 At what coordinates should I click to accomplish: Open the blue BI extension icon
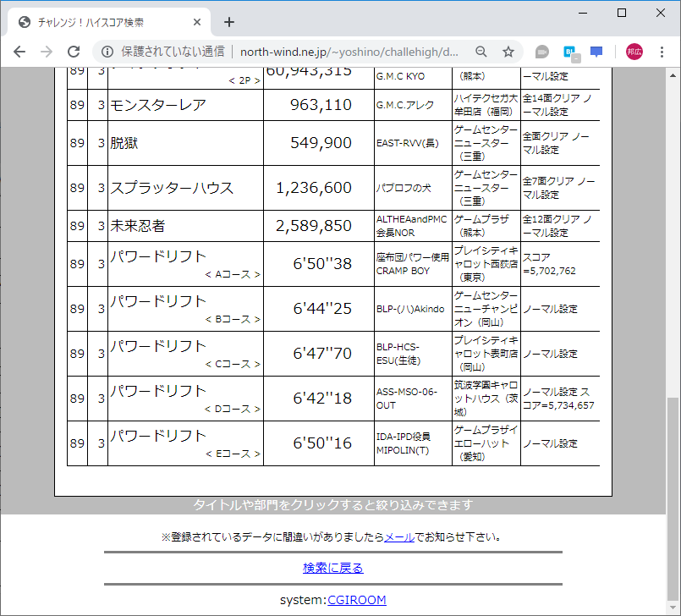click(x=571, y=53)
